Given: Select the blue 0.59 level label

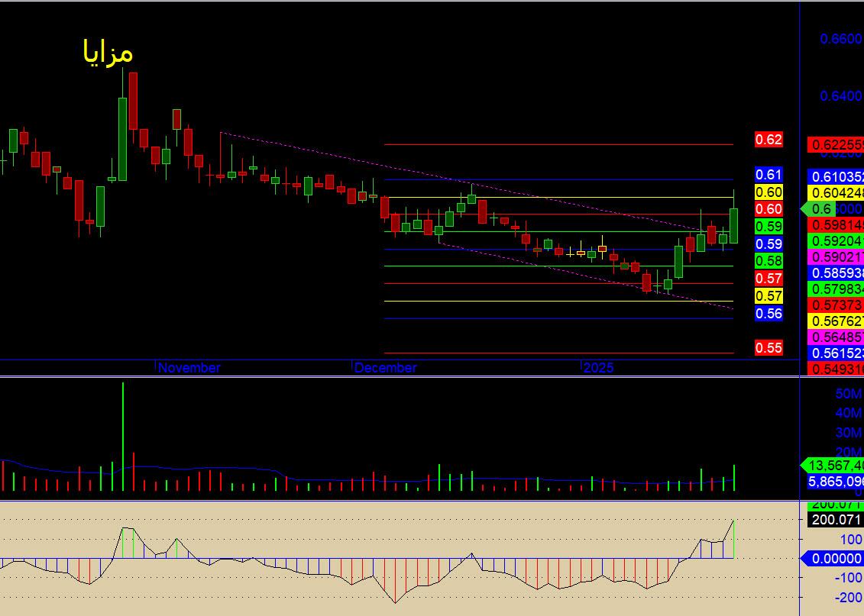Looking at the screenshot, I should tap(769, 243).
